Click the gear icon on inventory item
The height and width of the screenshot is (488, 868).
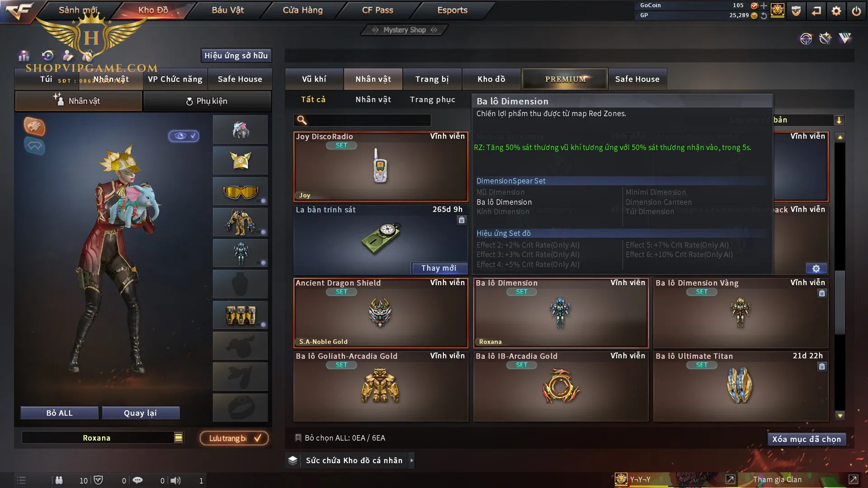[816, 268]
